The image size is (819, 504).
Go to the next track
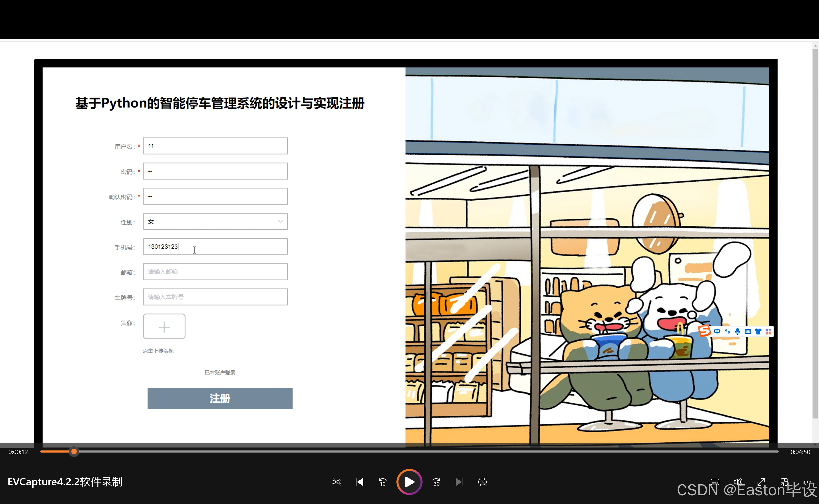click(459, 482)
